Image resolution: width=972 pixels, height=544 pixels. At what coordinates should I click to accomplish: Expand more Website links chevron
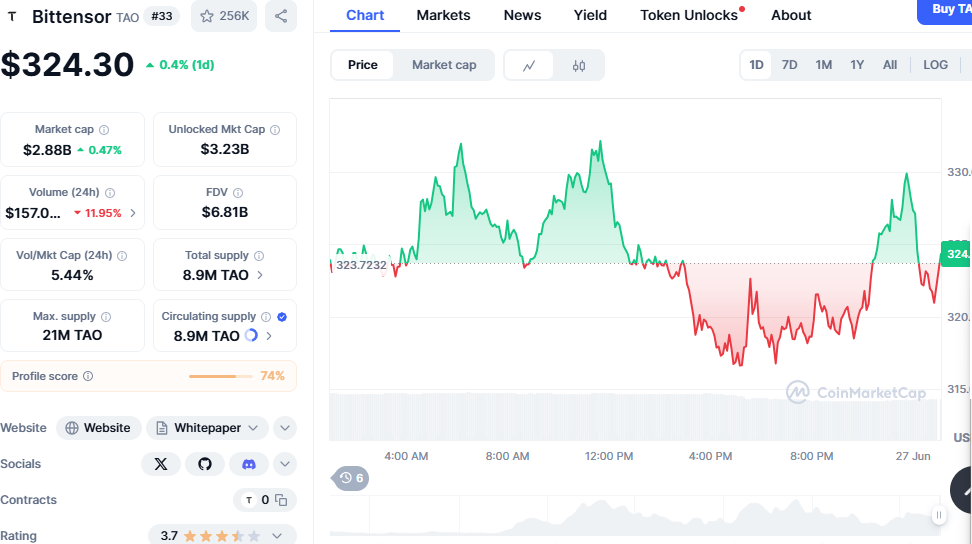(x=285, y=428)
